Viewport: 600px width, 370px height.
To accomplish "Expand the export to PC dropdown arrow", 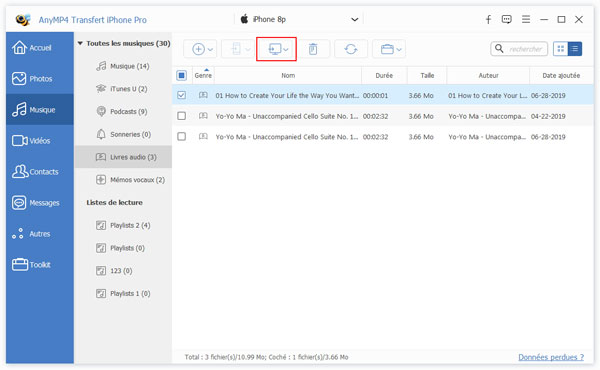I will (x=286, y=49).
